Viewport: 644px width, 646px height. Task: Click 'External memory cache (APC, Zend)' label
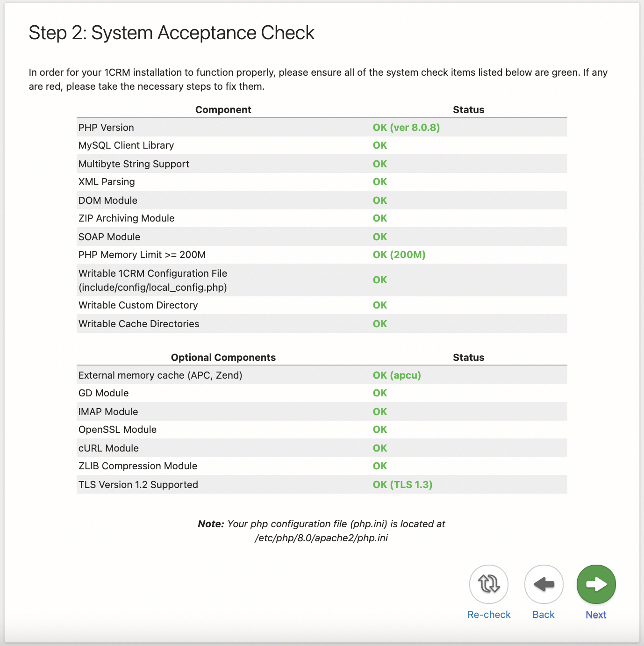tap(160, 375)
